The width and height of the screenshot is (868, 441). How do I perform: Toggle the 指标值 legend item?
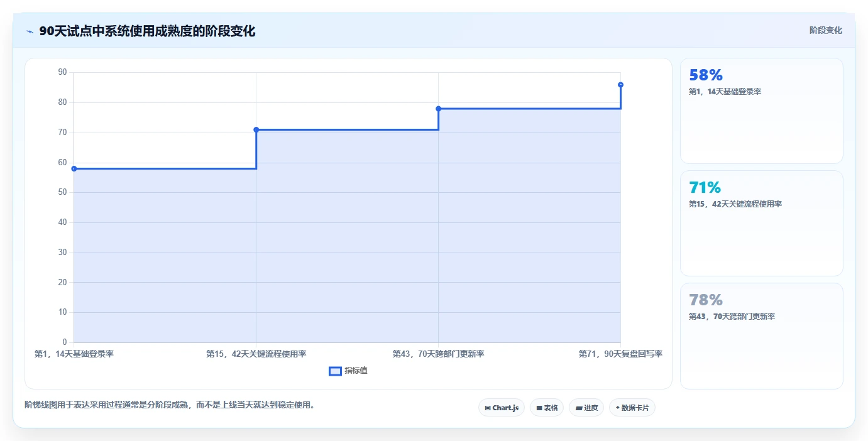[348, 371]
